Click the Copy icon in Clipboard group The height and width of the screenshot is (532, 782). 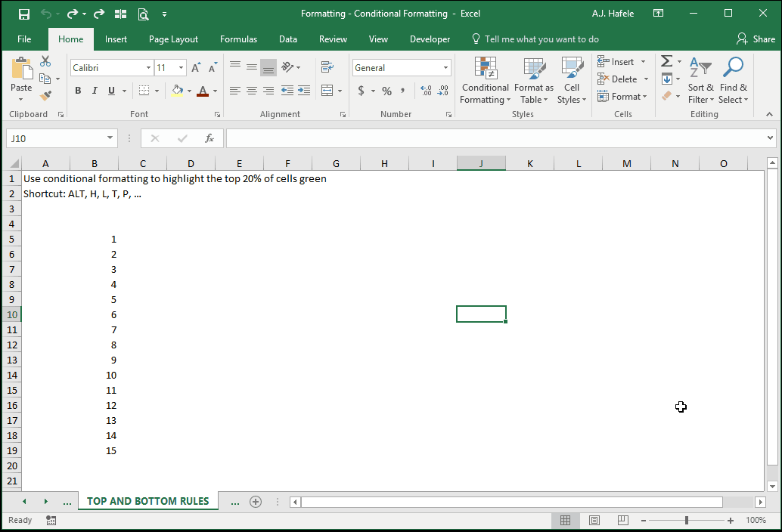[45, 79]
